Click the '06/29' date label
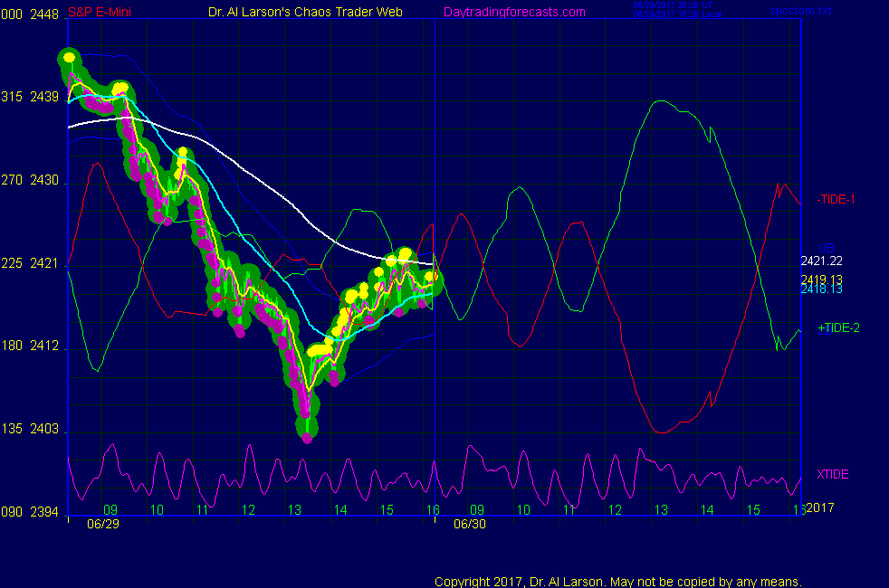889x588 pixels. click(x=103, y=524)
